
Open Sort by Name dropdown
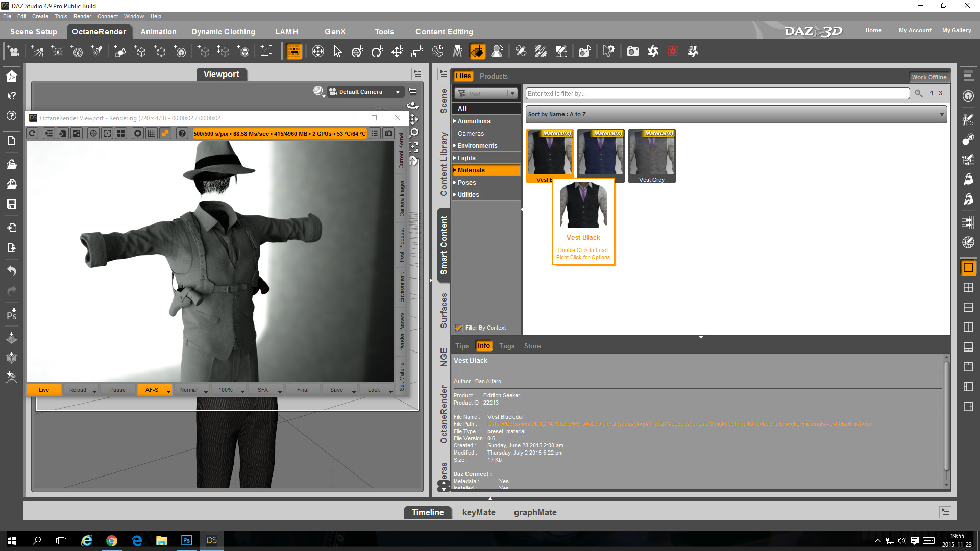coord(736,114)
